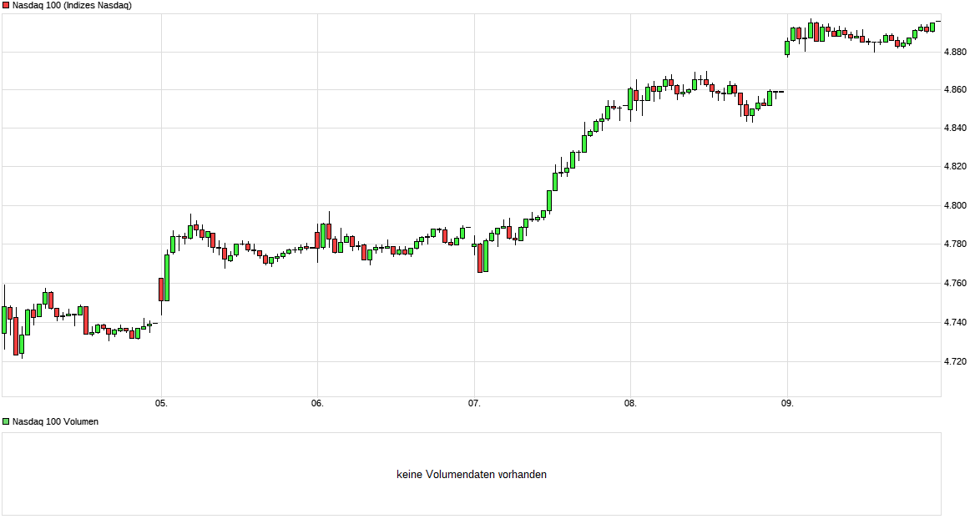Click the 4.880 price axis label
980x524 pixels.
click(955, 52)
